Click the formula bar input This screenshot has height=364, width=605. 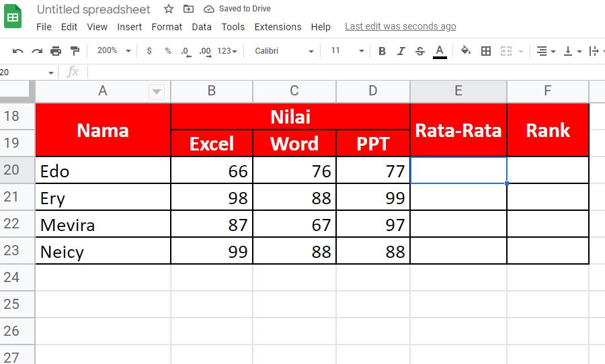(x=346, y=72)
